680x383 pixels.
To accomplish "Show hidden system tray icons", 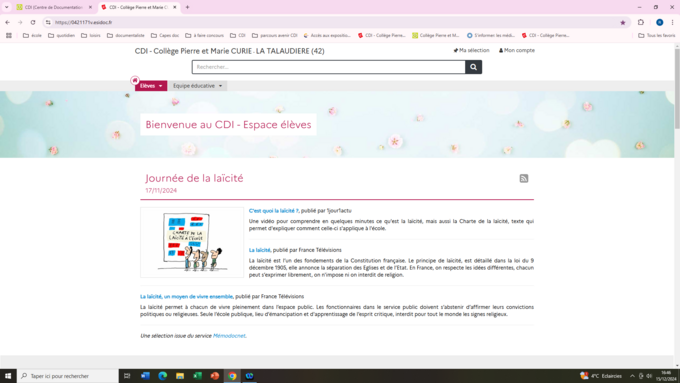I will point(632,376).
